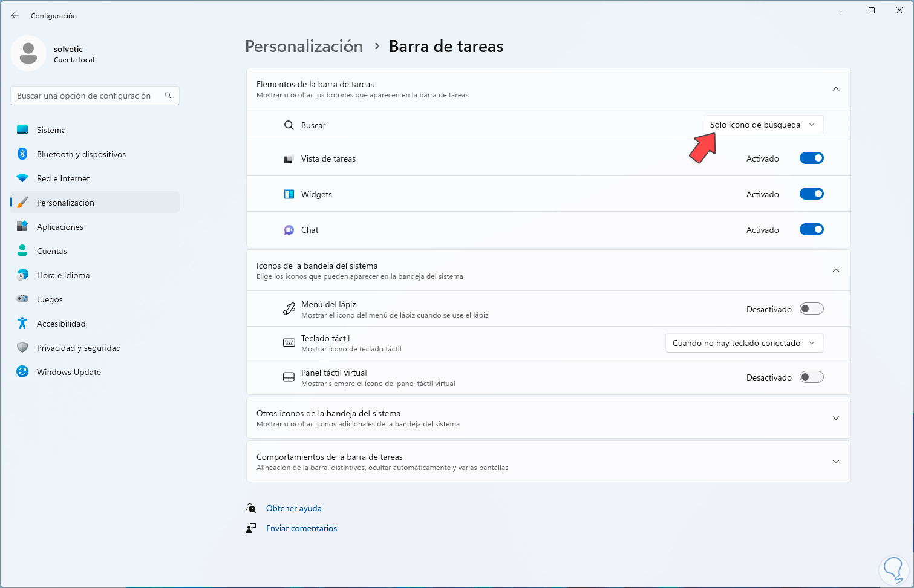Click the back arrow in Configuración header

pyautogui.click(x=15, y=15)
